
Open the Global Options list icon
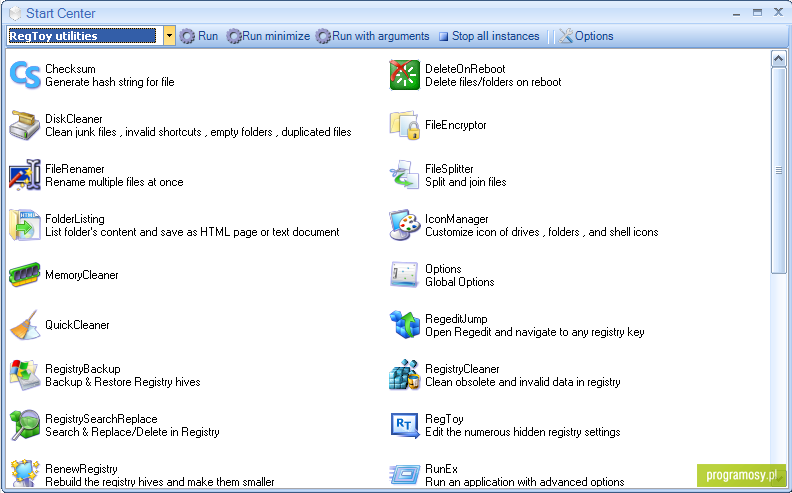(x=405, y=275)
